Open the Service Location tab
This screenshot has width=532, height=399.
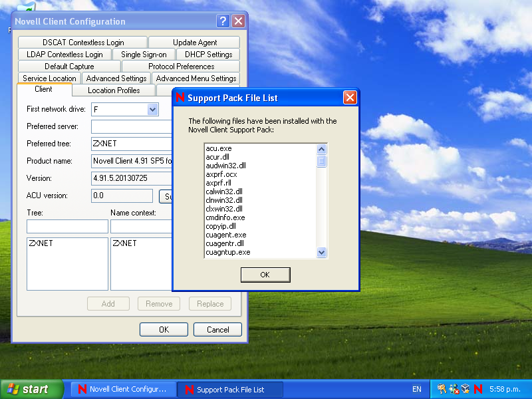pyautogui.click(x=49, y=78)
